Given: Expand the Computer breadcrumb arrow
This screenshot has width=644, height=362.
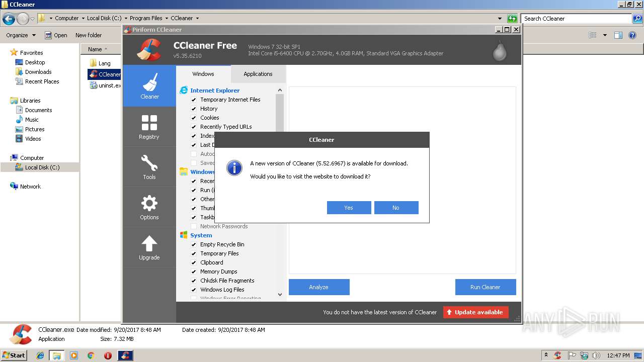Looking at the screenshot, I should [x=83, y=19].
